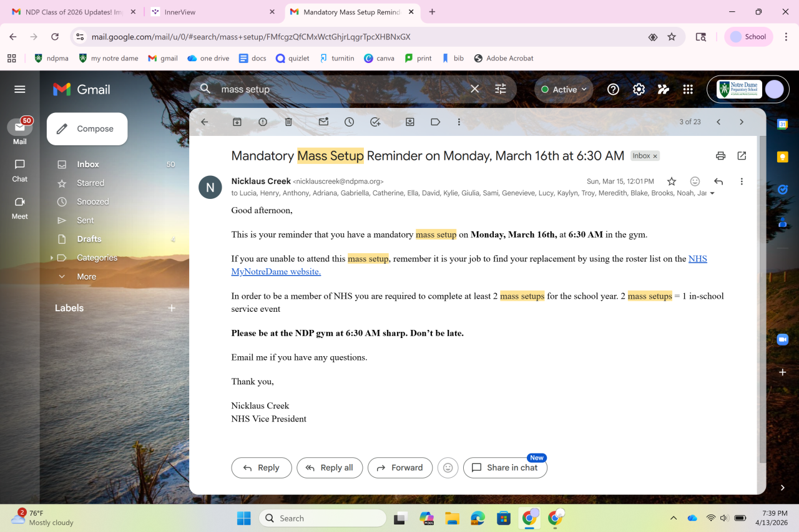Click the email pane vertical scrollbar

(762, 299)
